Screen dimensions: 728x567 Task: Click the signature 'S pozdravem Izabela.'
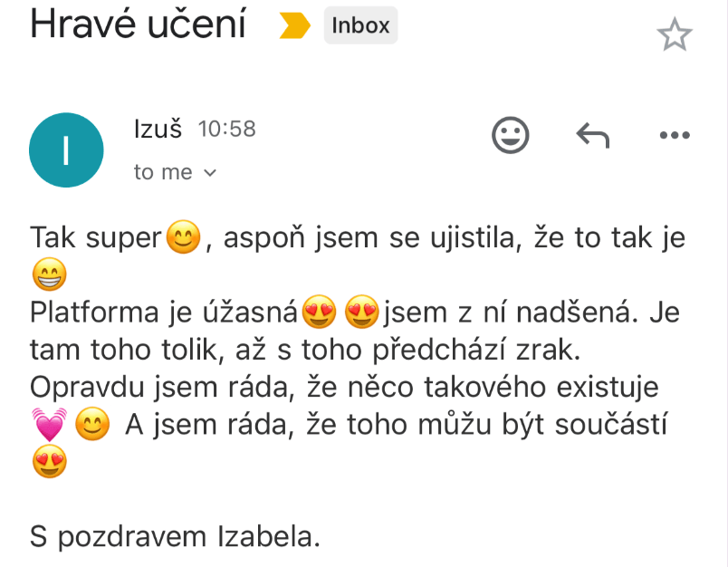click(176, 537)
